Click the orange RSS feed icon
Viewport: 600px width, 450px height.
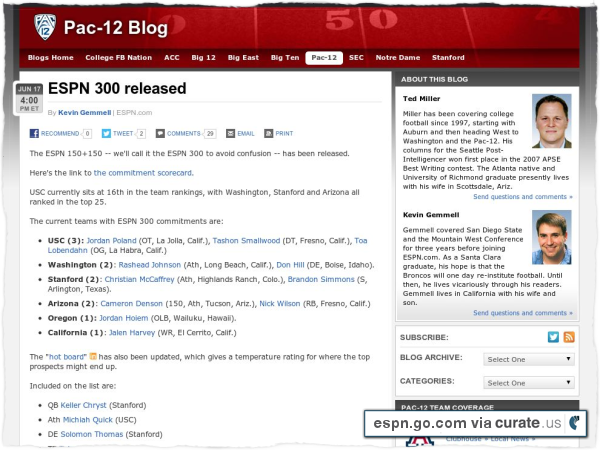(x=569, y=337)
